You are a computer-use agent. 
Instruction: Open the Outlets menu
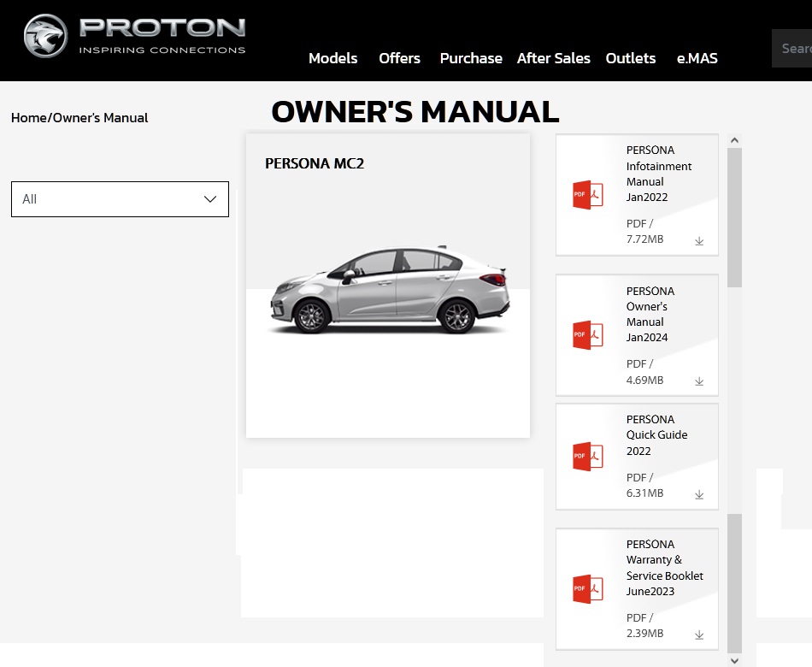[x=631, y=58]
